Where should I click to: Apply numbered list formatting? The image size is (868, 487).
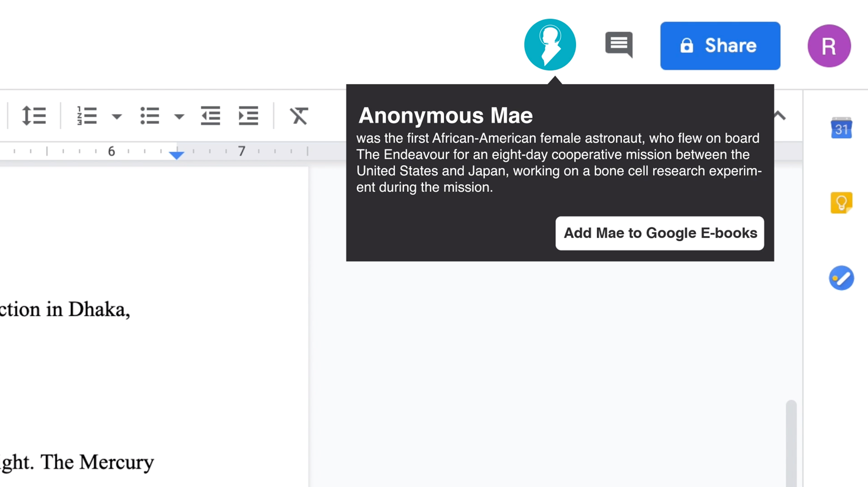click(87, 116)
